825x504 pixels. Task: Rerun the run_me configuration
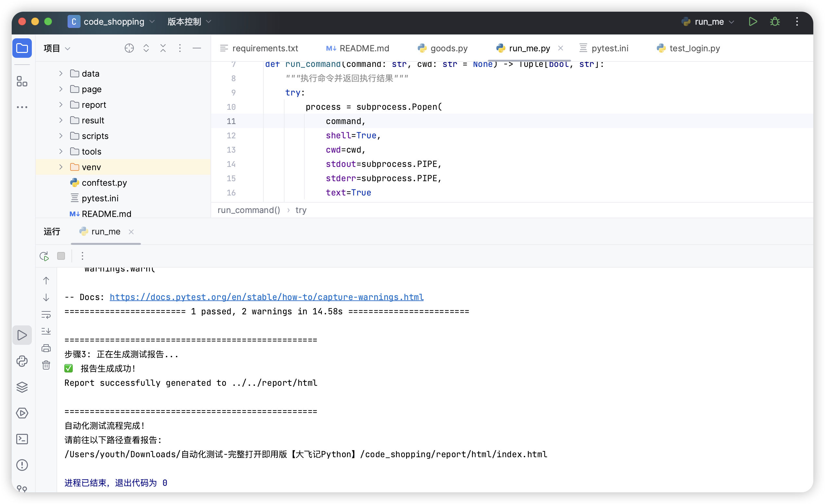click(44, 256)
